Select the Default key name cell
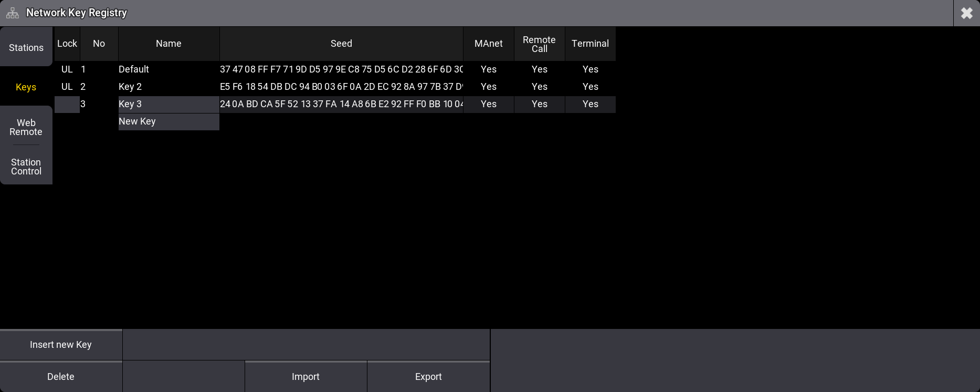 pos(168,69)
